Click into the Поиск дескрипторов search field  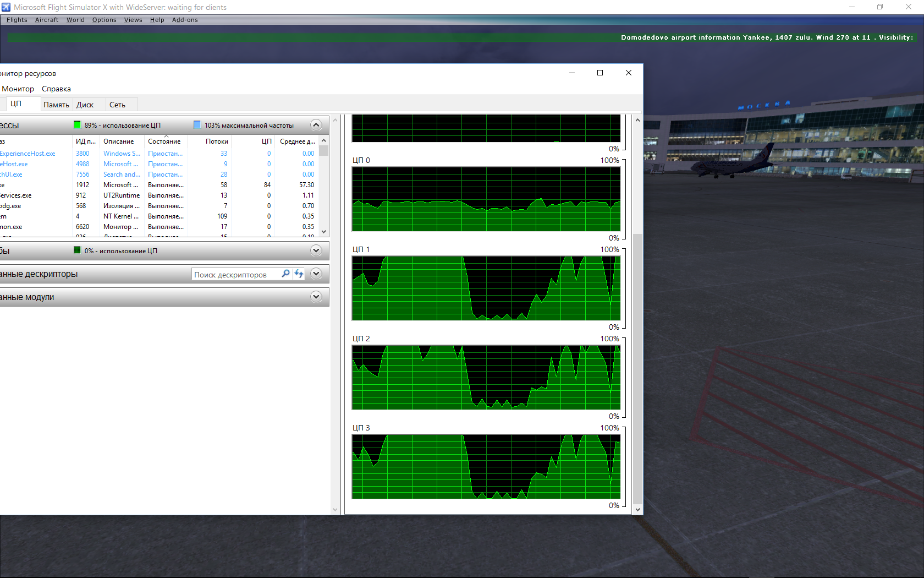[x=234, y=275]
